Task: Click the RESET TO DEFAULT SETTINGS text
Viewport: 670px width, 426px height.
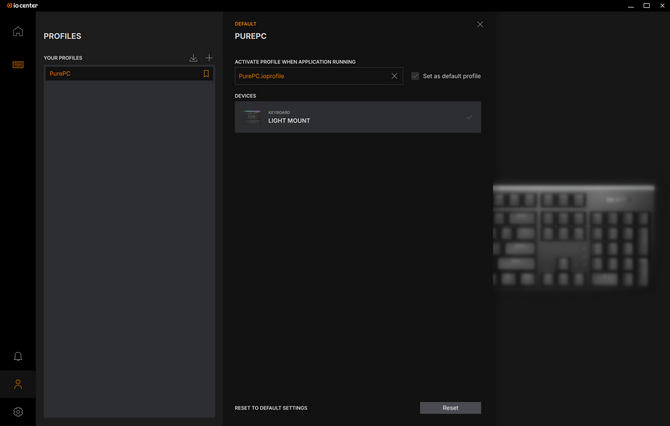Action: pyautogui.click(x=271, y=408)
